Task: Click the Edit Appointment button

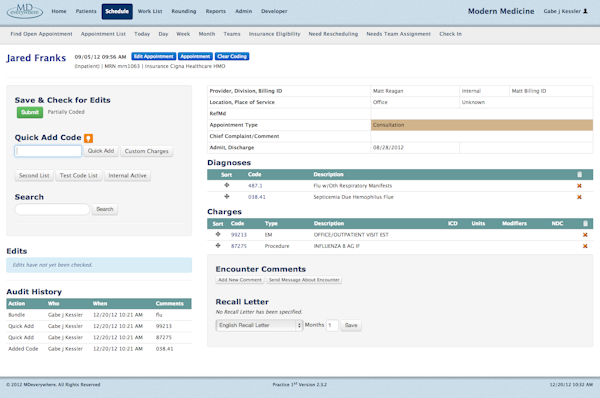Action: tap(153, 57)
